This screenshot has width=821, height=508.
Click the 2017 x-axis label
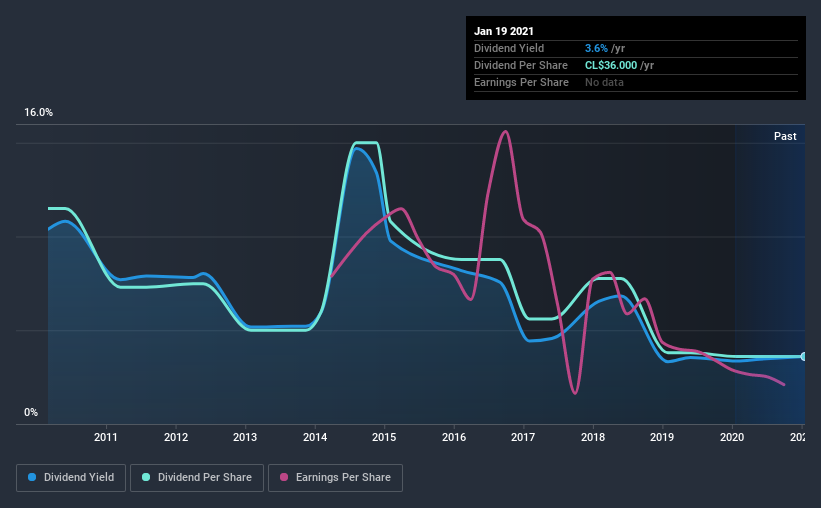[x=523, y=437]
